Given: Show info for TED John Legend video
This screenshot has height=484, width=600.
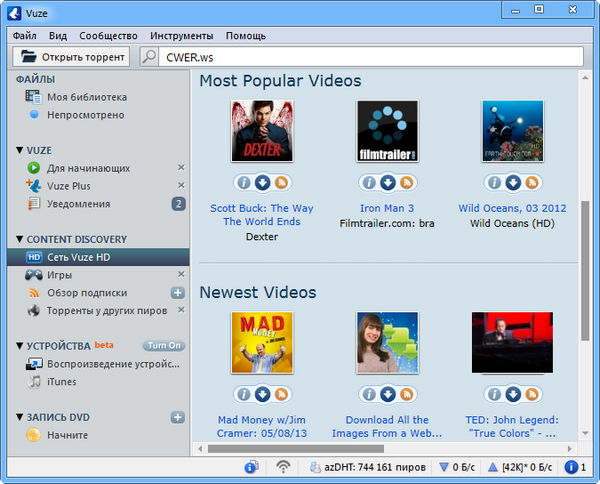Looking at the screenshot, I should [x=494, y=394].
